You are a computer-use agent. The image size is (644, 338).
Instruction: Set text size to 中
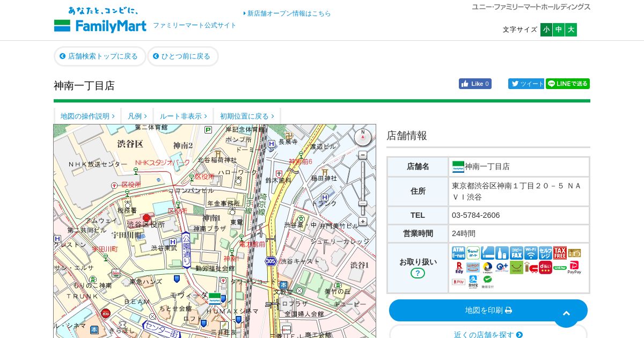[559, 30]
